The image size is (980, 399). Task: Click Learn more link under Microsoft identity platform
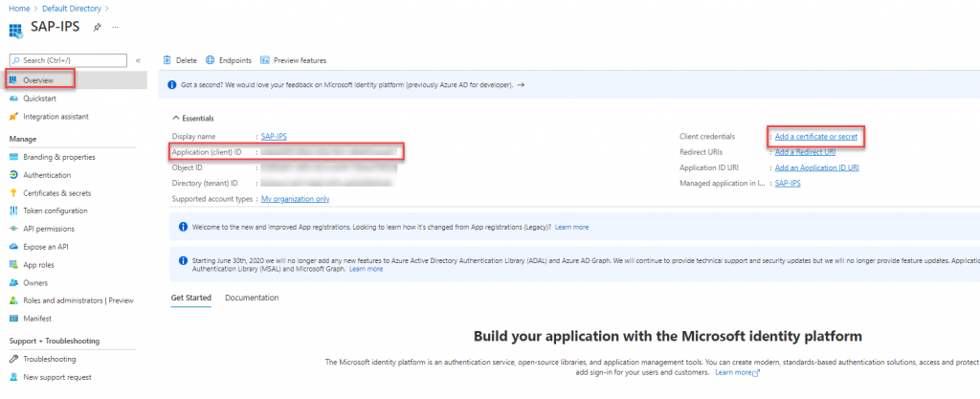tap(737, 372)
